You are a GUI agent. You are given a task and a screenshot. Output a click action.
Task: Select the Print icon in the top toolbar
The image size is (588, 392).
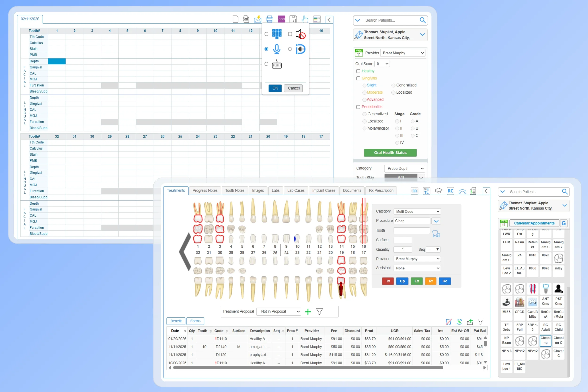pyautogui.click(x=269, y=19)
